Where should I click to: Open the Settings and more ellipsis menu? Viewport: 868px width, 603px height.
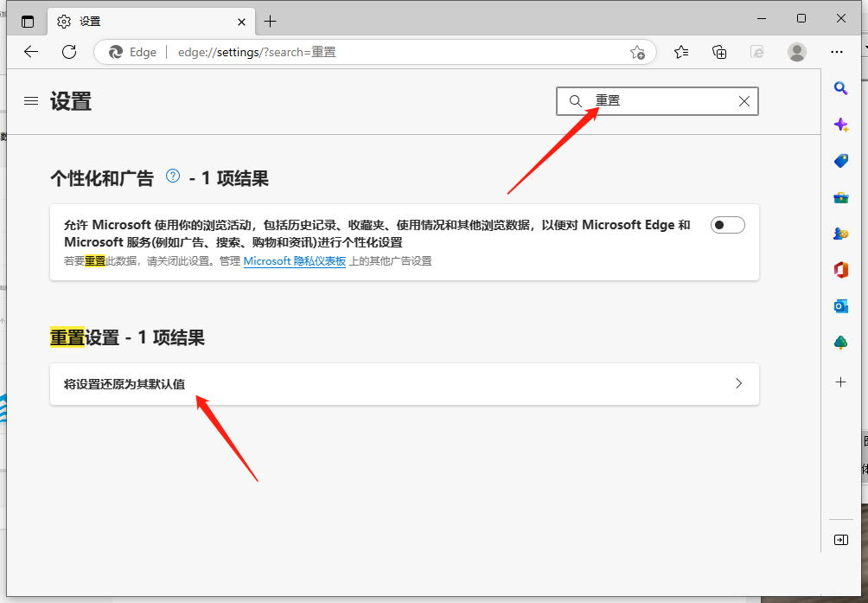click(x=837, y=52)
